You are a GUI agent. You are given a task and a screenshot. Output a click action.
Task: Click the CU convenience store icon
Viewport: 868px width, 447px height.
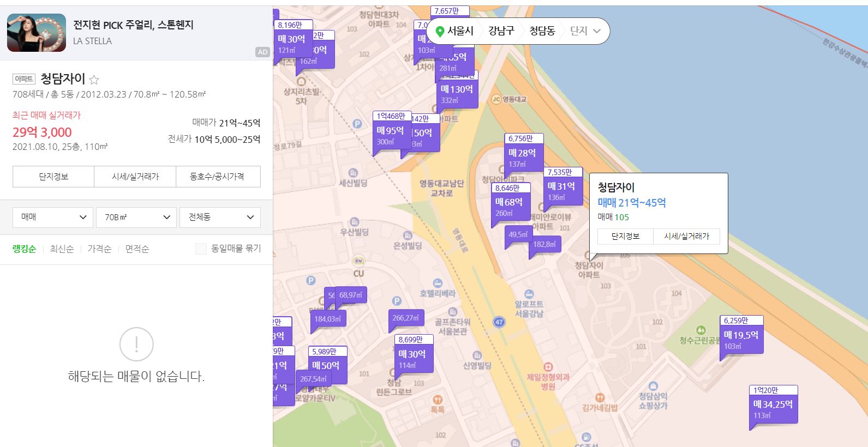click(358, 261)
